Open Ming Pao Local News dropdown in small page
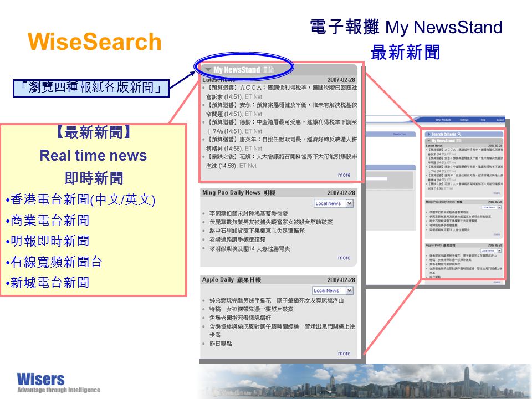Image resolution: width=532 pixels, height=399 pixels. pos(492,207)
